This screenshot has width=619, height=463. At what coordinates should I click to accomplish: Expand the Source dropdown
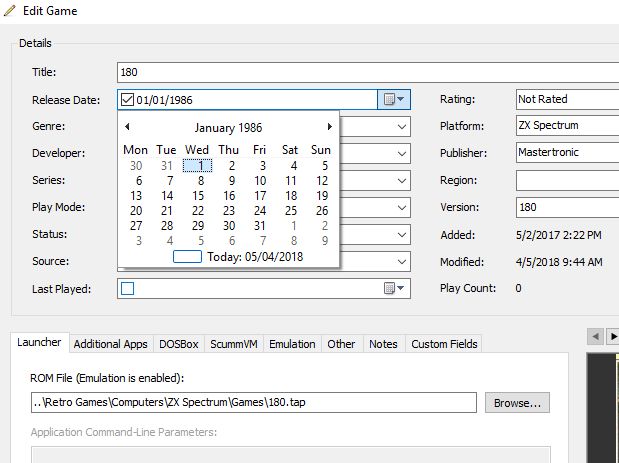tap(401, 262)
